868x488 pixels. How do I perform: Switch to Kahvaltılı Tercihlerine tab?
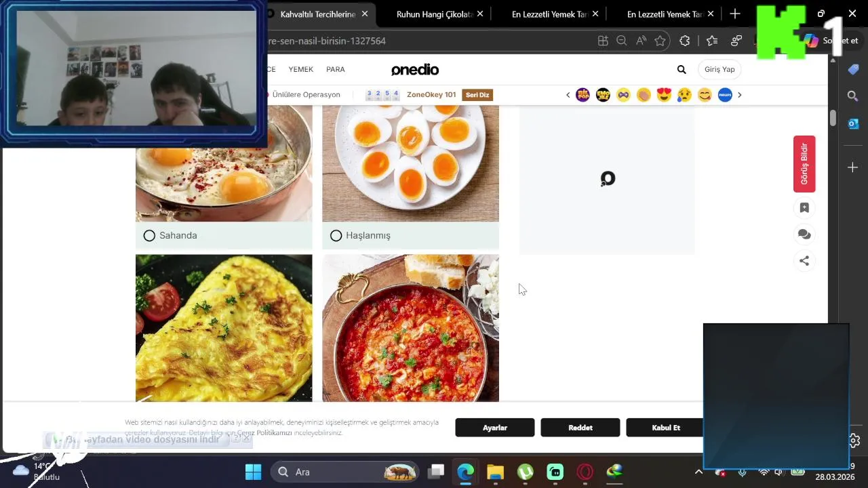[317, 14]
